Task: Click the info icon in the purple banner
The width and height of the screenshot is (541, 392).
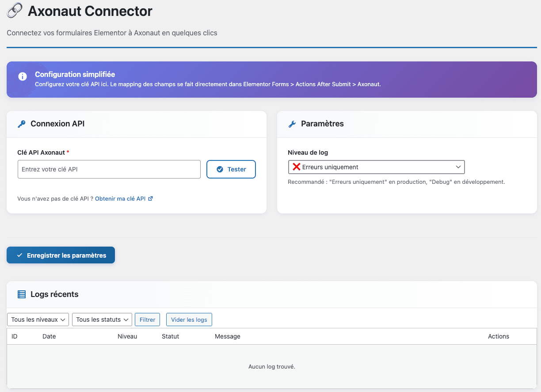Action: pyautogui.click(x=22, y=76)
